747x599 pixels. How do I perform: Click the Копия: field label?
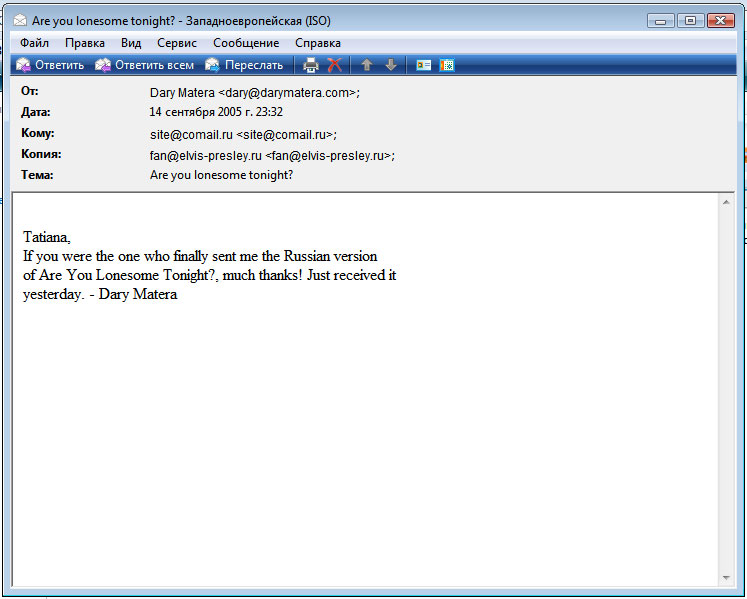point(41,154)
